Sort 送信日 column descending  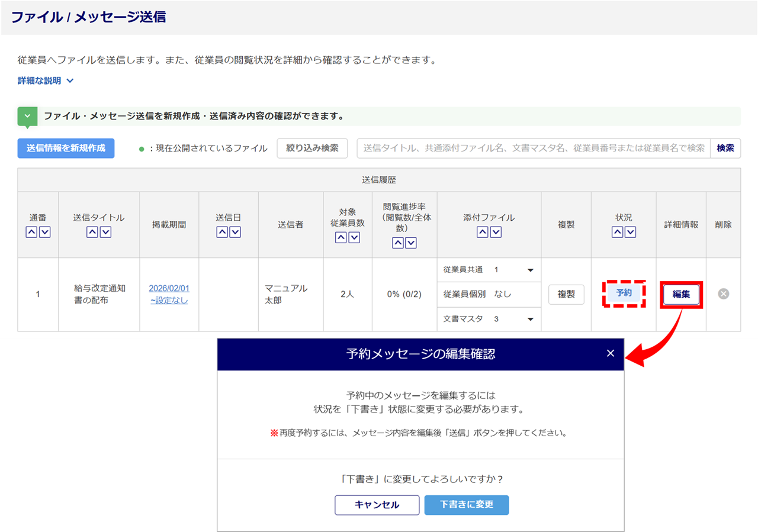coord(235,233)
